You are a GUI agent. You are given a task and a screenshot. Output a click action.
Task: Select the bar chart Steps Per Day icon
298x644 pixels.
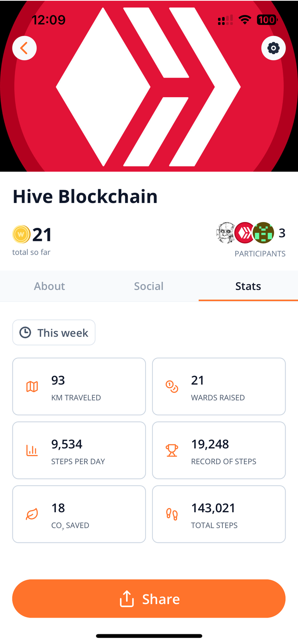[x=32, y=450]
